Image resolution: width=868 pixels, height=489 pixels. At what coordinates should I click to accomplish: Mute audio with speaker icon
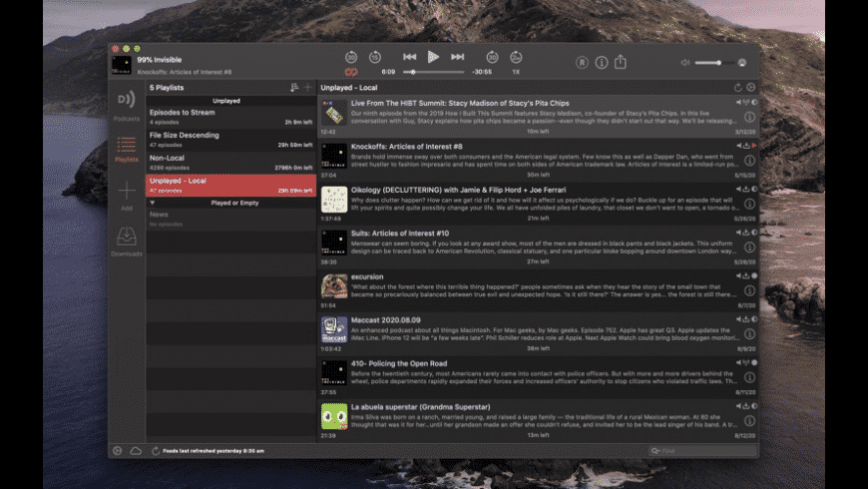click(685, 63)
